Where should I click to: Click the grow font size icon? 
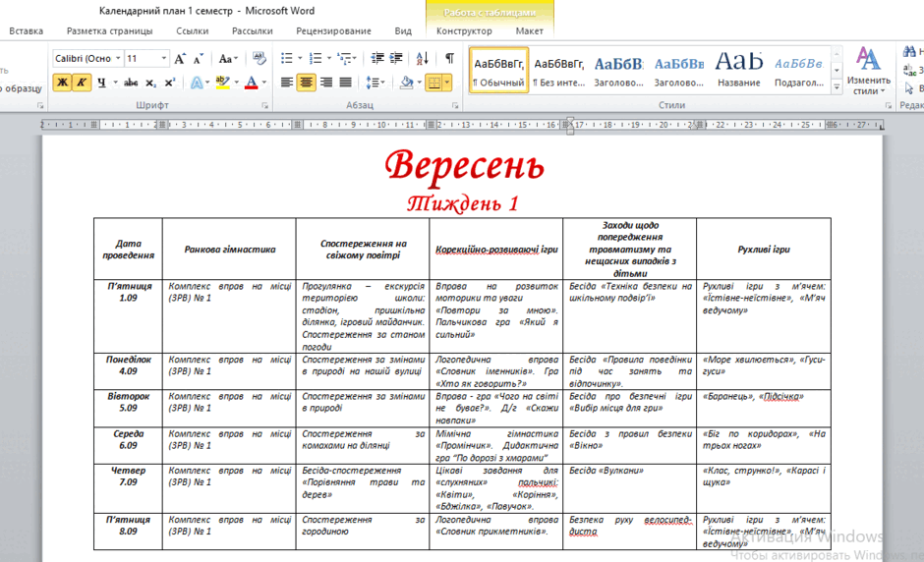click(180, 58)
